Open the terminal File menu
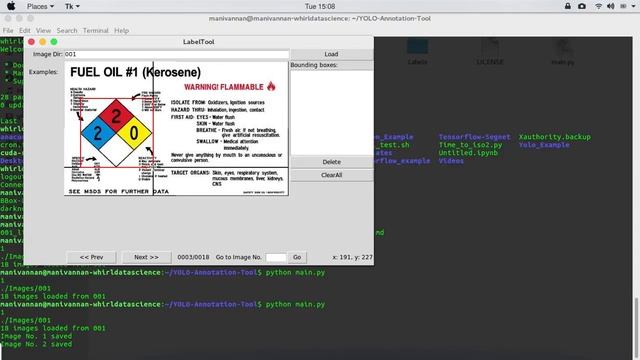The height and width of the screenshot is (360, 640). tap(8, 31)
